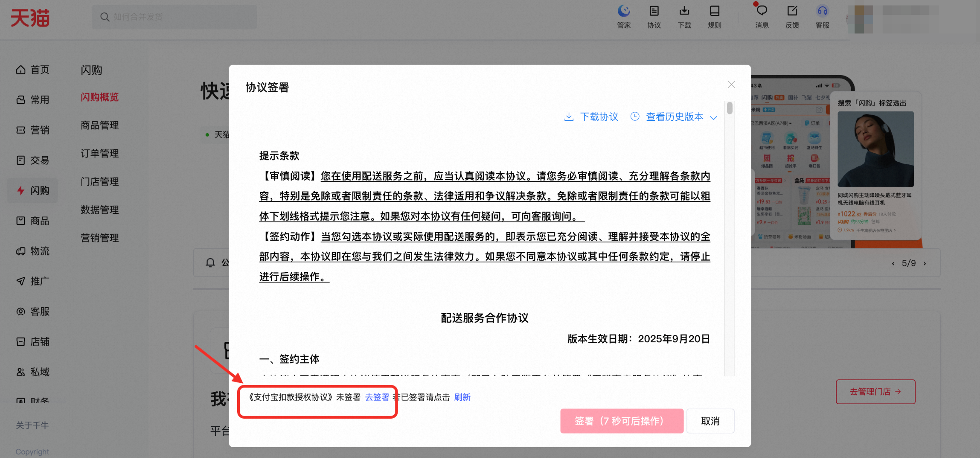Click the search magnifier icon

point(104,17)
